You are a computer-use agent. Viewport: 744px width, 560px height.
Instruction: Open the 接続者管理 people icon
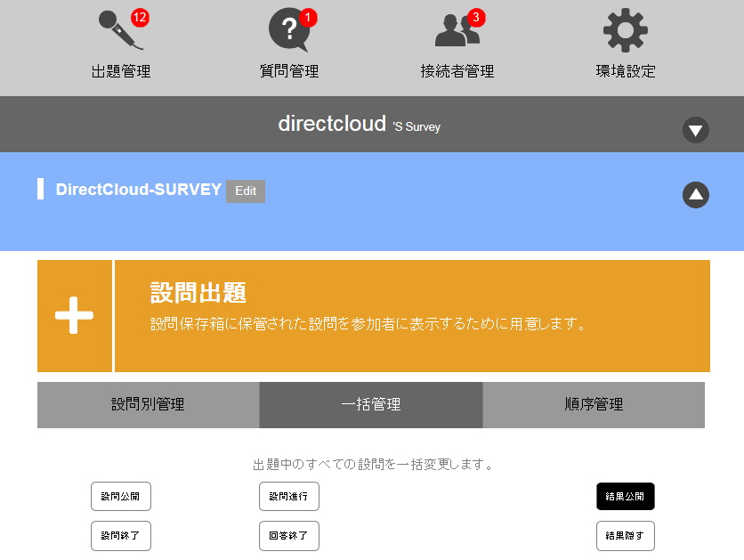(x=457, y=30)
